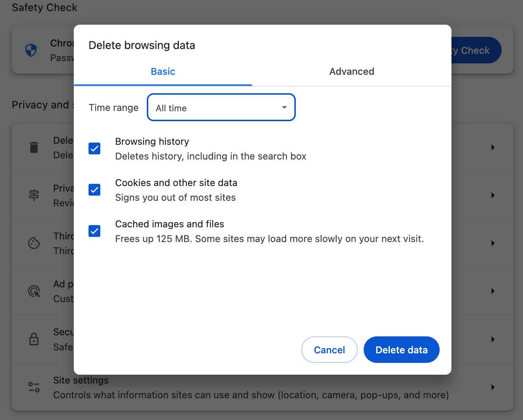Switch to the Advanced tab
The height and width of the screenshot is (420, 523).
pos(351,71)
